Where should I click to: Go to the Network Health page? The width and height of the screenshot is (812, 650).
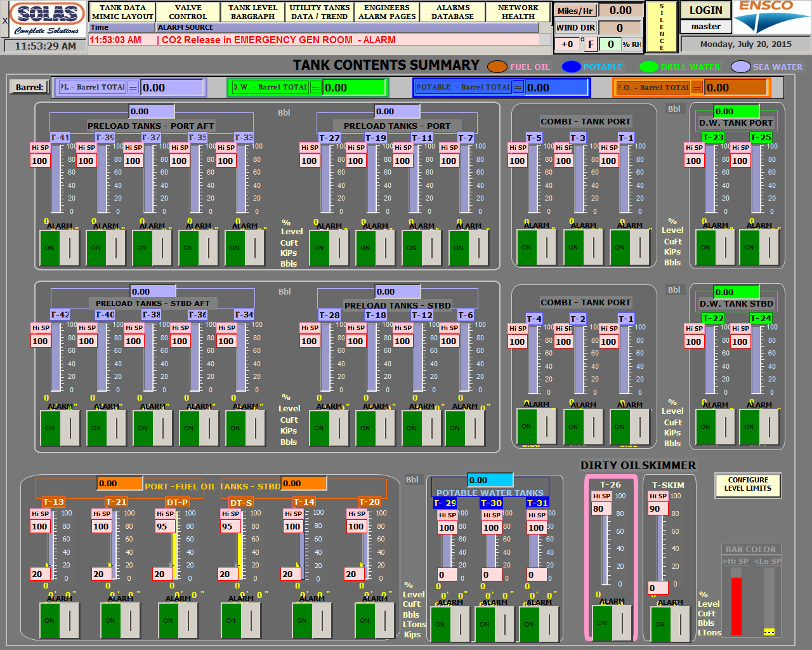coord(518,12)
